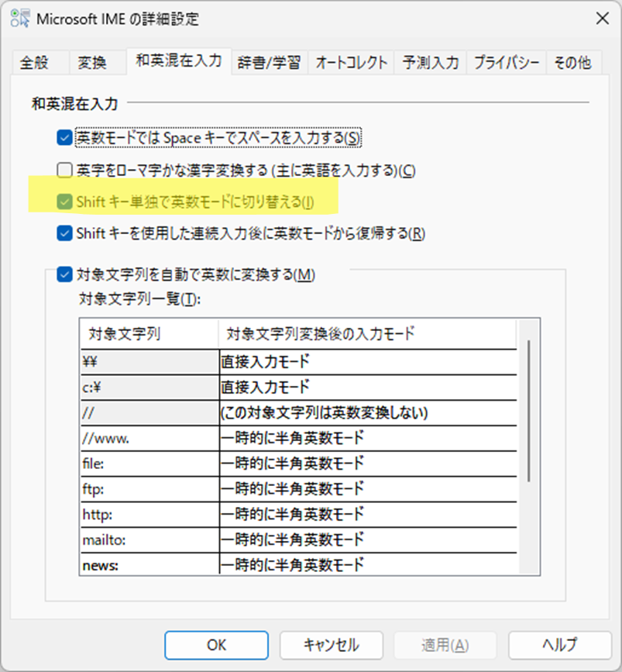Screen dimensions: 622x672
Task: Uncheck Shift キーを使用した連続入力後に英数モードから復帰する
Action: (x=64, y=233)
